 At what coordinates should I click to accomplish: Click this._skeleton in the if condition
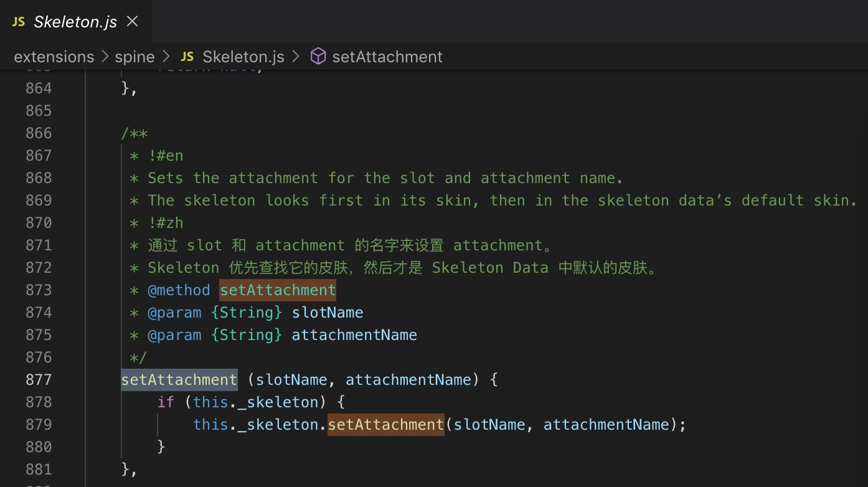(x=255, y=402)
